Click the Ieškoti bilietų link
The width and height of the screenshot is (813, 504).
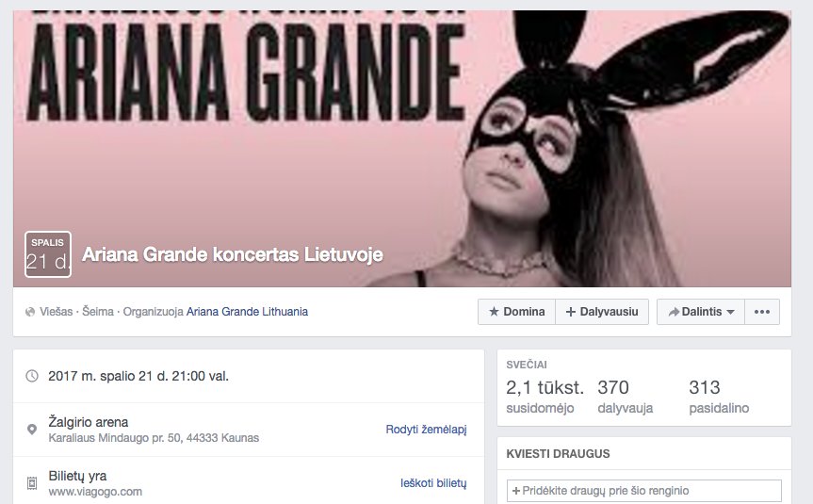[433, 483]
